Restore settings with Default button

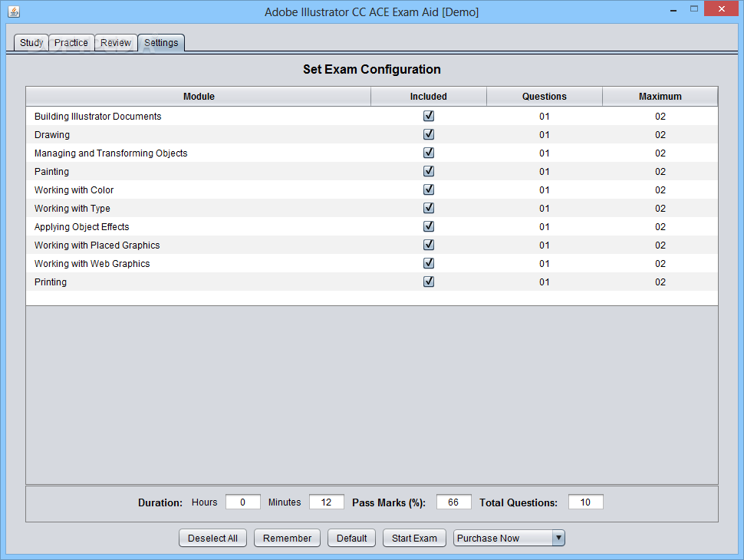click(x=351, y=539)
